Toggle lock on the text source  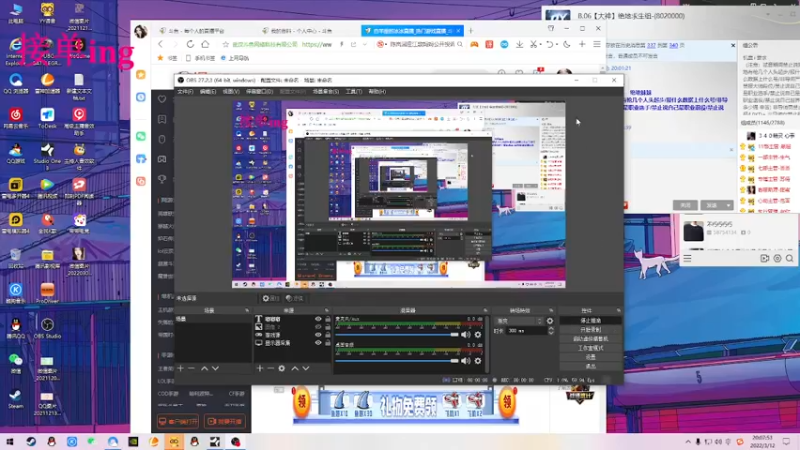click(x=328, y=319)
